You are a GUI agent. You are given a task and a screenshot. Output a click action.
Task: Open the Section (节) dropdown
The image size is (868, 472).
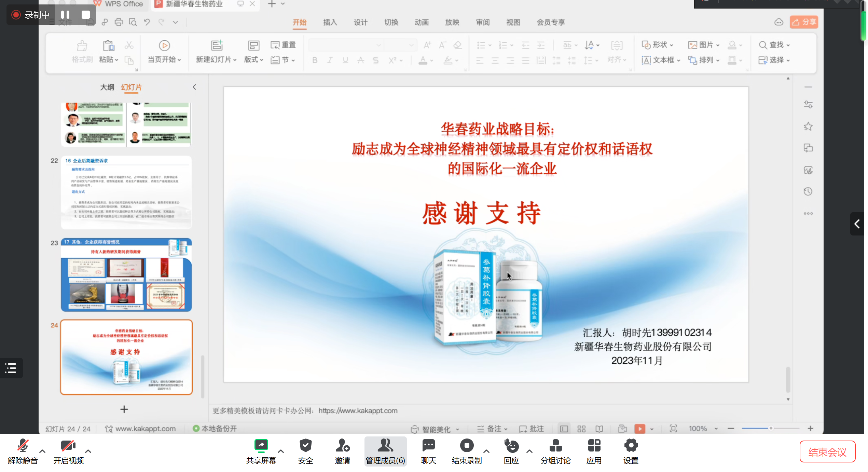tap(283, 60)
